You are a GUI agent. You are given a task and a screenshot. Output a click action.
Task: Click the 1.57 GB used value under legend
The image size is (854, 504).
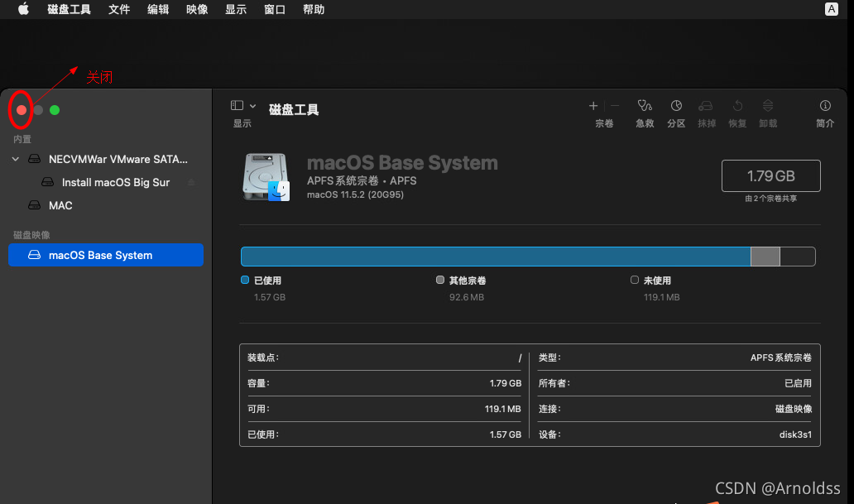point(270,297)
